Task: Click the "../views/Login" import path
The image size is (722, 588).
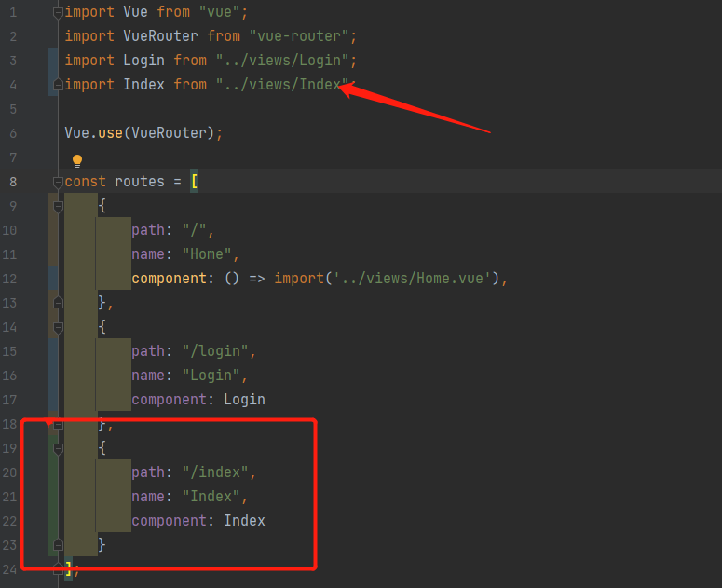Action: point(282,61)
